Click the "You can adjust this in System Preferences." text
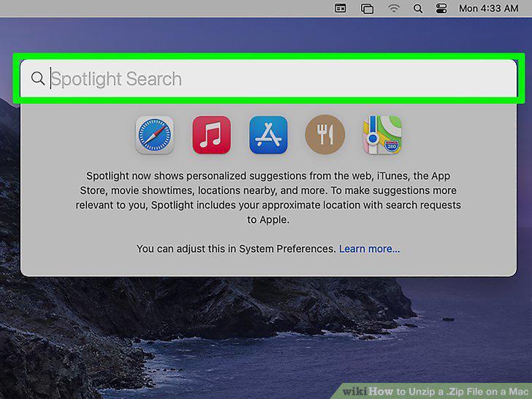The height and width of the screenshot is (399, 532). 236,248
